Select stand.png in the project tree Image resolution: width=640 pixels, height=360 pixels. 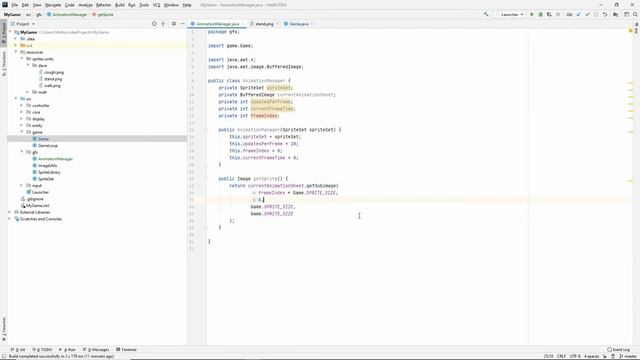[53, 79]
